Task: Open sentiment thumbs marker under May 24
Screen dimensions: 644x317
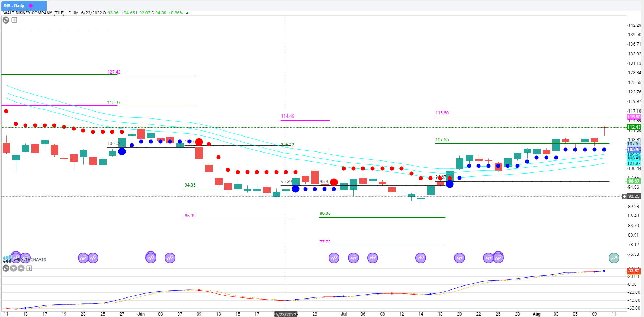Action: [93, 258]
